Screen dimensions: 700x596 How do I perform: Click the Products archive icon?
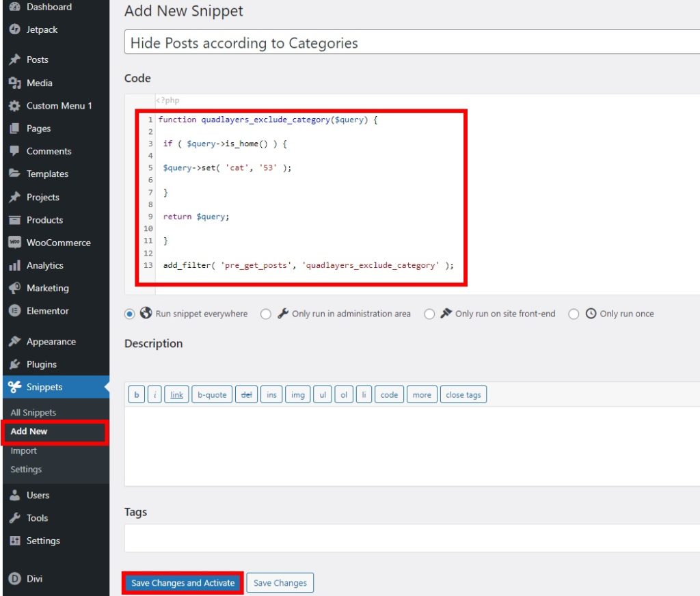click(15, 219)
